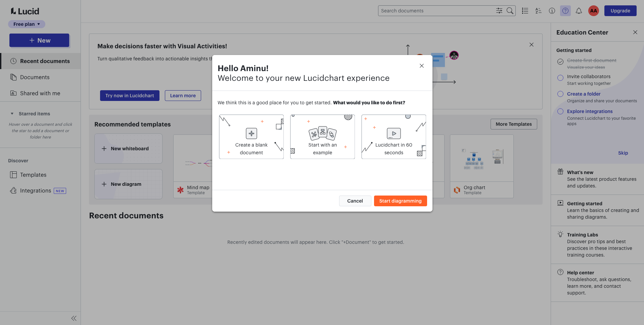Open the Shared with me section
This screenshot has width=644, height=325.
40,93
